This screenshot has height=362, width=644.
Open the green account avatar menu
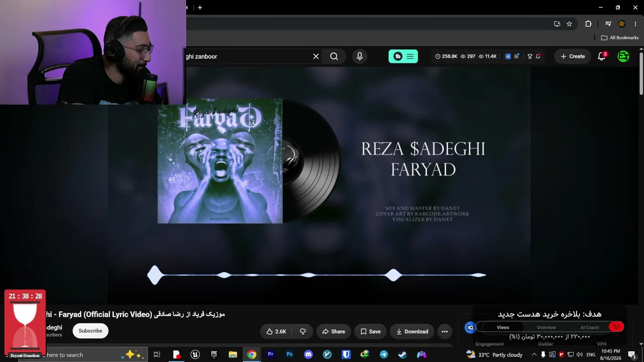tap(623, 56)
